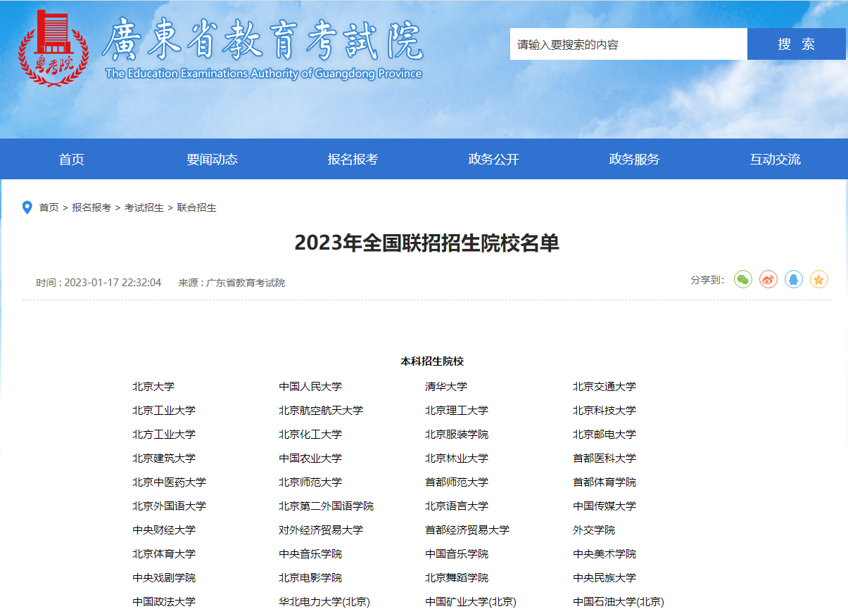Select 中央美术学院 in the list
Image resolution: width=848 pixels, height=616 pixels.
605,554
